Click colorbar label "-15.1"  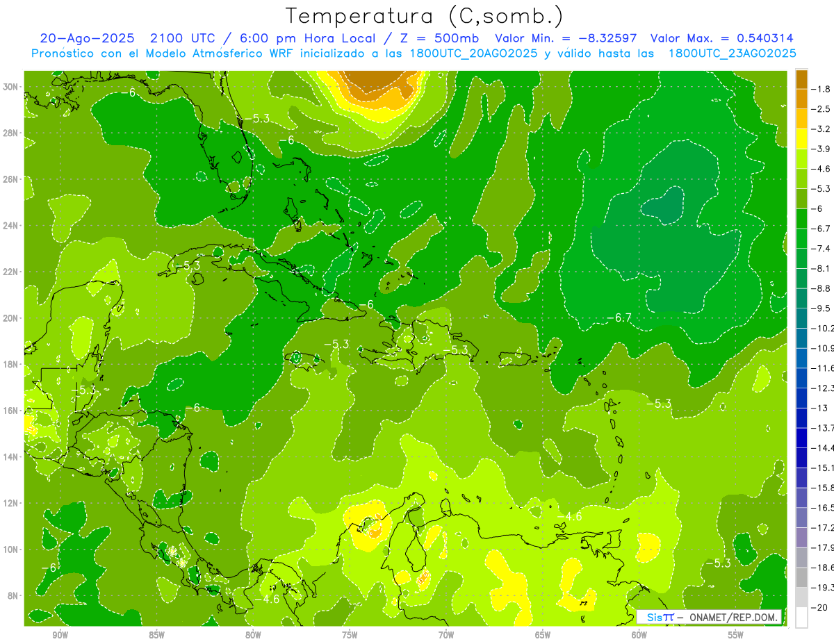[823, 468]
